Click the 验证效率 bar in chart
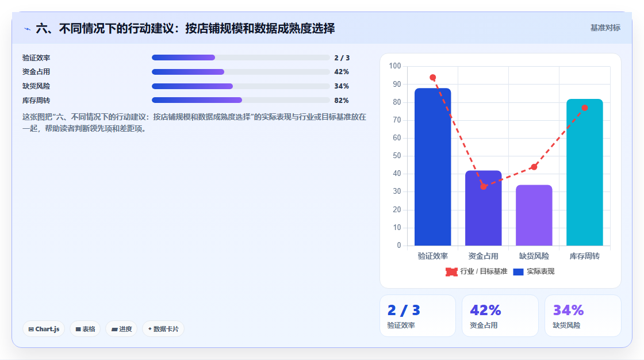 pyautogui.click(x=432, y=167)
